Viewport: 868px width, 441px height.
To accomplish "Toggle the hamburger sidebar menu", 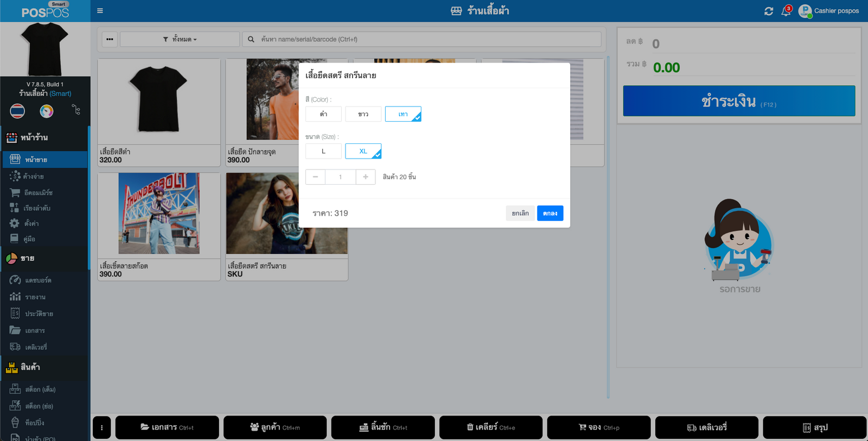I will (x=100, y=11).
